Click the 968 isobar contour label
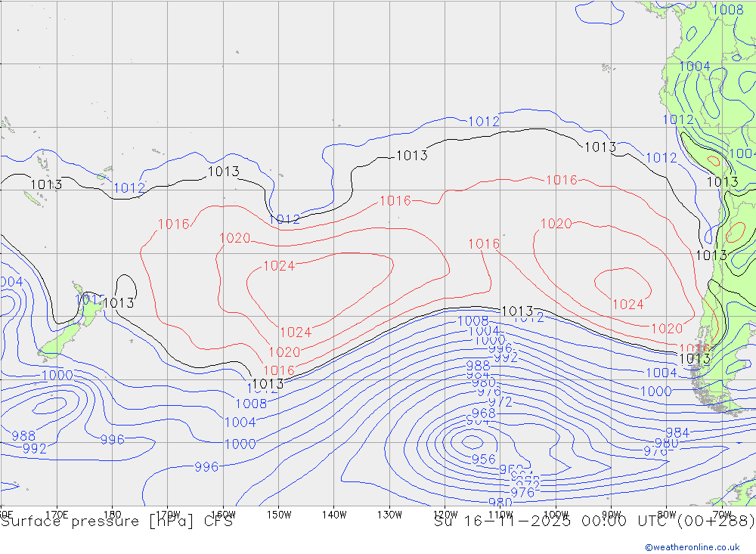756x554 pixels. [483, 413]
